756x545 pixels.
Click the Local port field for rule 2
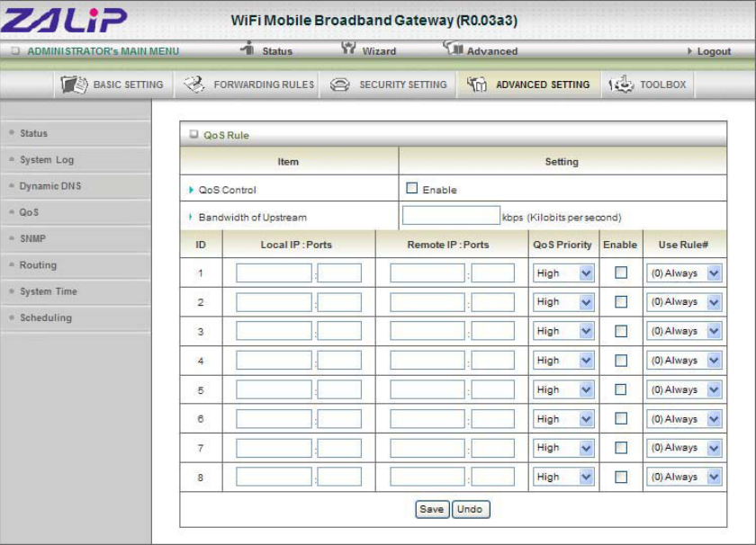tap(339, 302)
